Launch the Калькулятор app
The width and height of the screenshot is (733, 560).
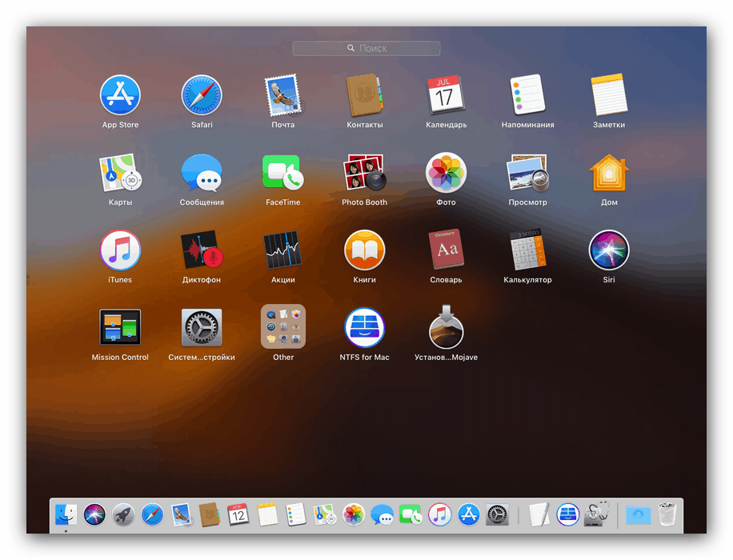click(x=527, y=250)
